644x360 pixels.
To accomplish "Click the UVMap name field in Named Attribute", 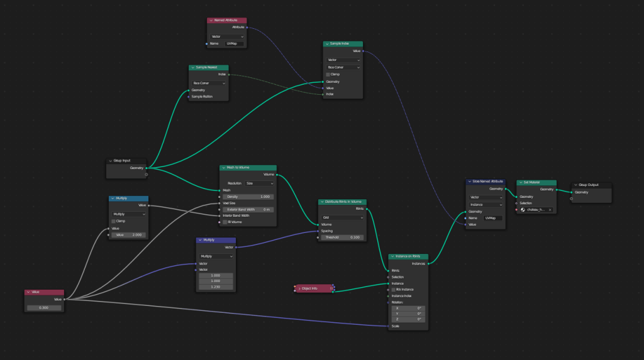I will [234, 43].
